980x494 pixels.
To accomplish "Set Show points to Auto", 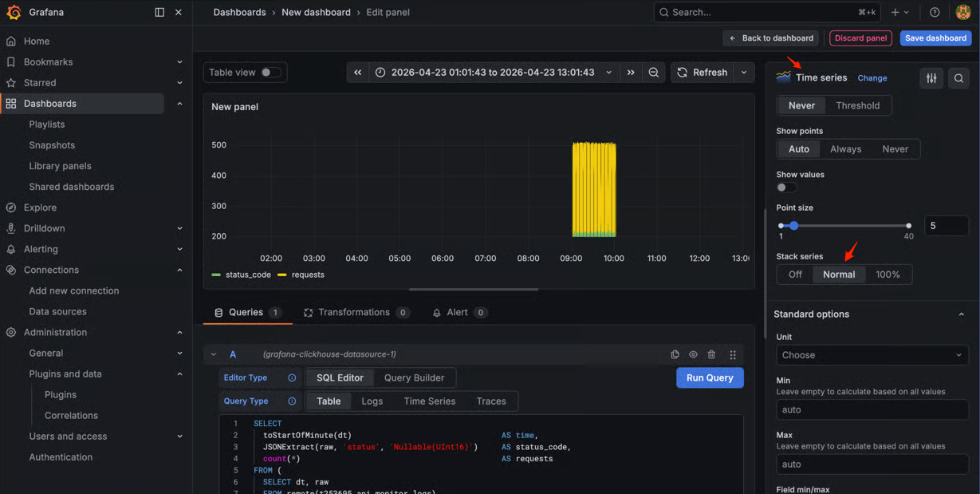I will pyautogui.click(x=798, y=149).
